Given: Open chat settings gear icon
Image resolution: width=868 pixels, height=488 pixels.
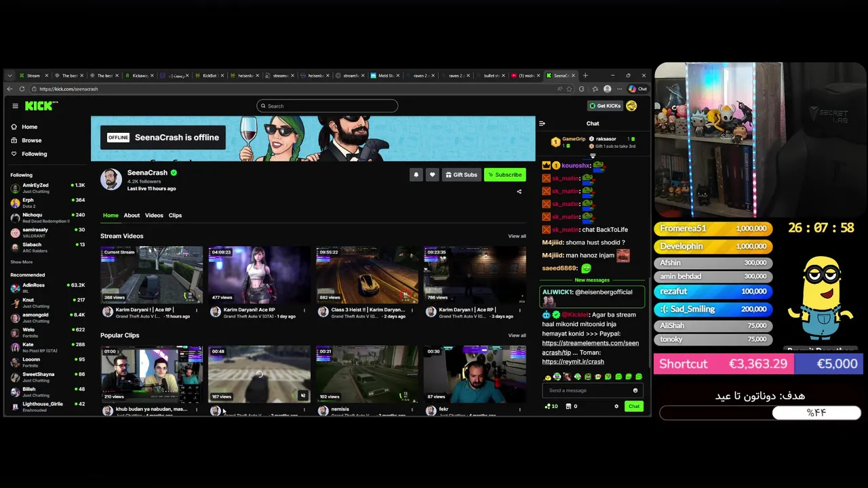Looking at the screenshot, I should click(616, 407).
